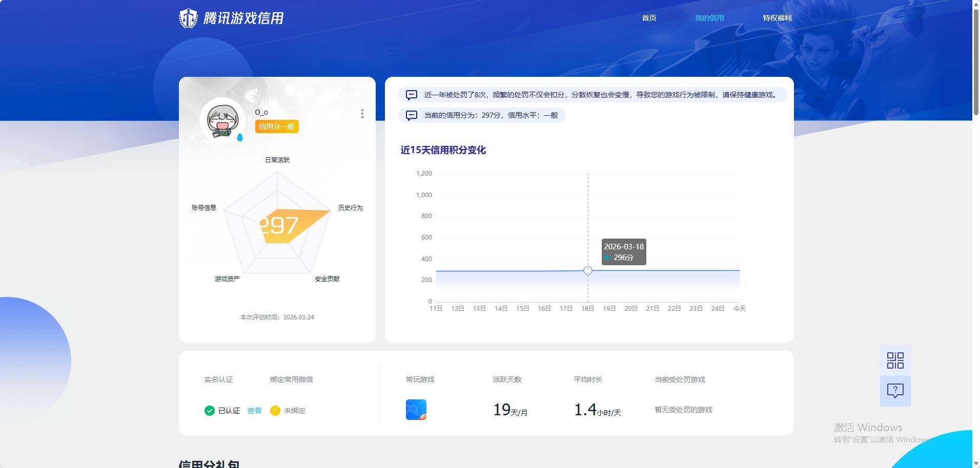
Task: Open the 我的信用 navigation tab
Action: pyautogui.click(x=709, y=18)
